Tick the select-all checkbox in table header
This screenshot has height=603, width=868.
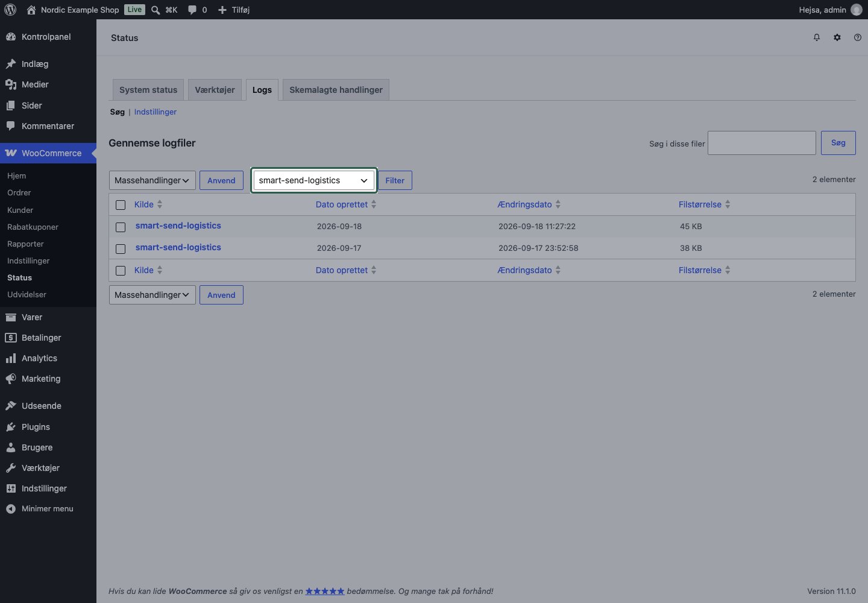tap(121, 205)
